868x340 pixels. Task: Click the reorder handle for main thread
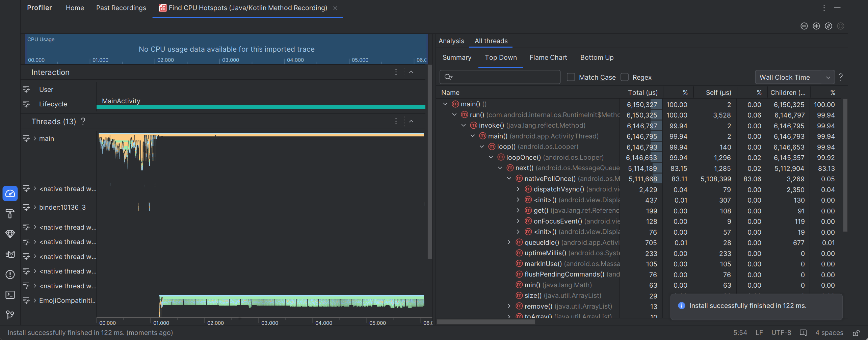26,138
